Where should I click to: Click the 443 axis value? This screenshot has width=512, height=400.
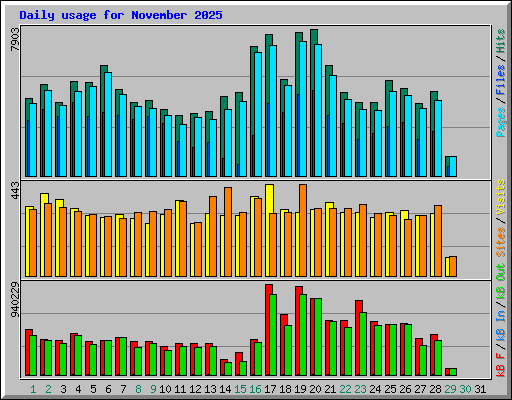point(15,190)
